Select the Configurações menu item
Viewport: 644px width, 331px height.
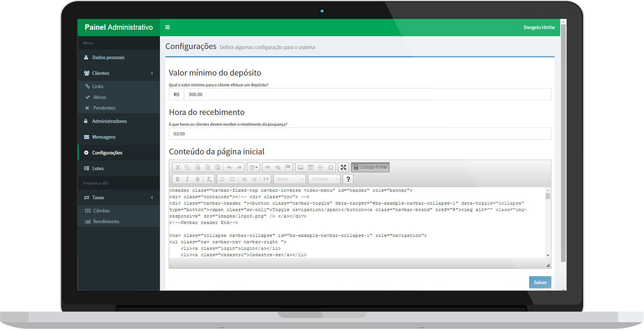(x=119, y=152)
